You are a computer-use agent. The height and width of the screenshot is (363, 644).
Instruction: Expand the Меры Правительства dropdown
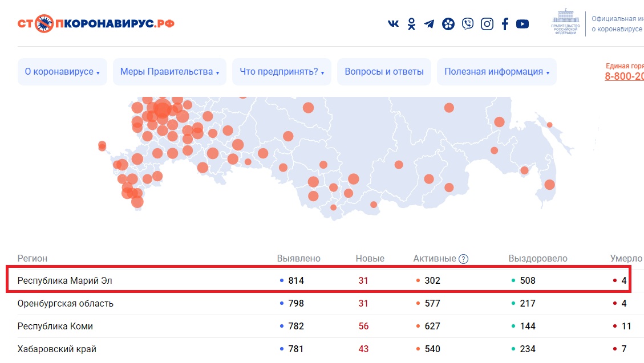click(x=169, y=72)
